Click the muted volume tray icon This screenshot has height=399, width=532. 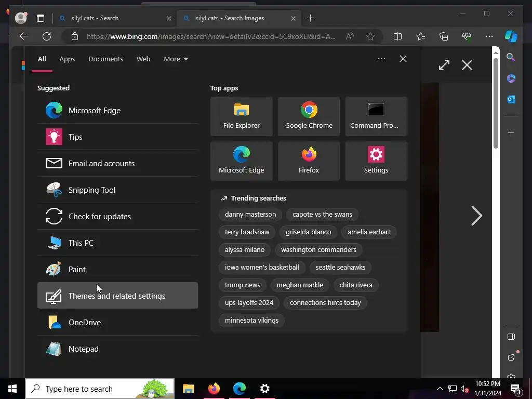[464, 389]
